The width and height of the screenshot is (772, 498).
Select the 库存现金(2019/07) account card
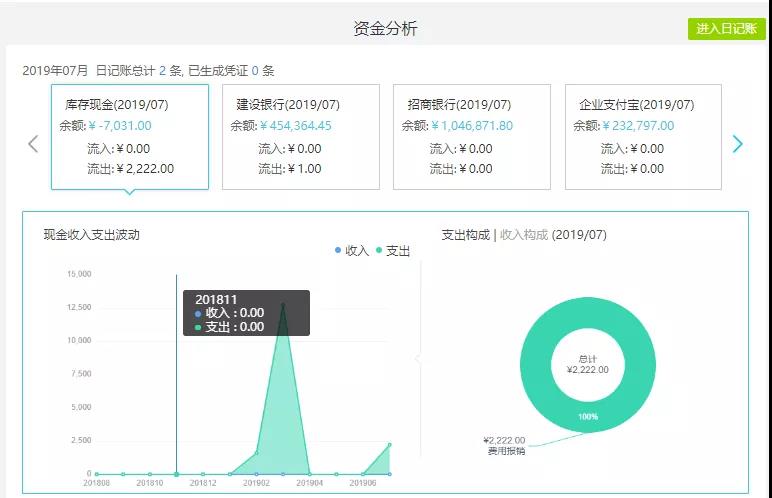point(129,136)
